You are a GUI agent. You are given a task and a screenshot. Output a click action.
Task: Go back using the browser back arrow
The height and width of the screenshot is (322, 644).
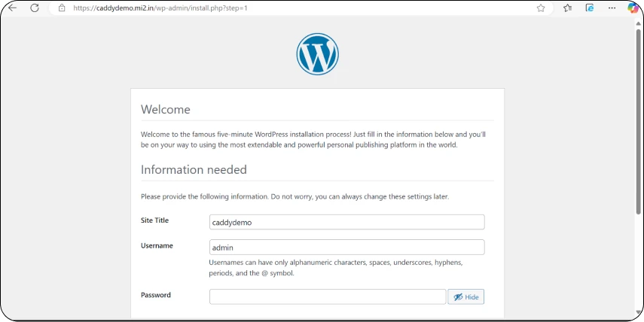[x=13, y=8]
